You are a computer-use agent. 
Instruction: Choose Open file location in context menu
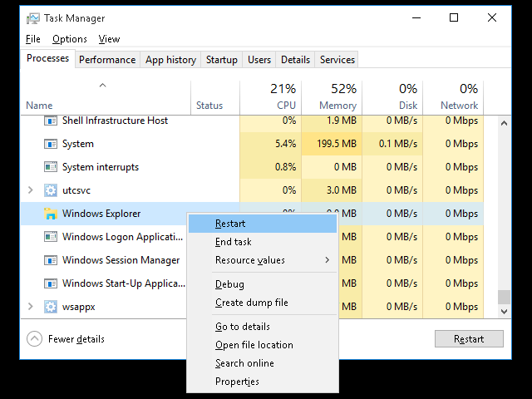click(x=263, y=345)
